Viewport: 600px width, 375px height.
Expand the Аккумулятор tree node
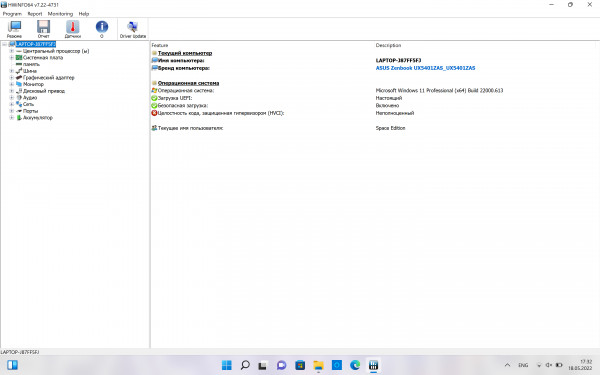tap(11, 117)
